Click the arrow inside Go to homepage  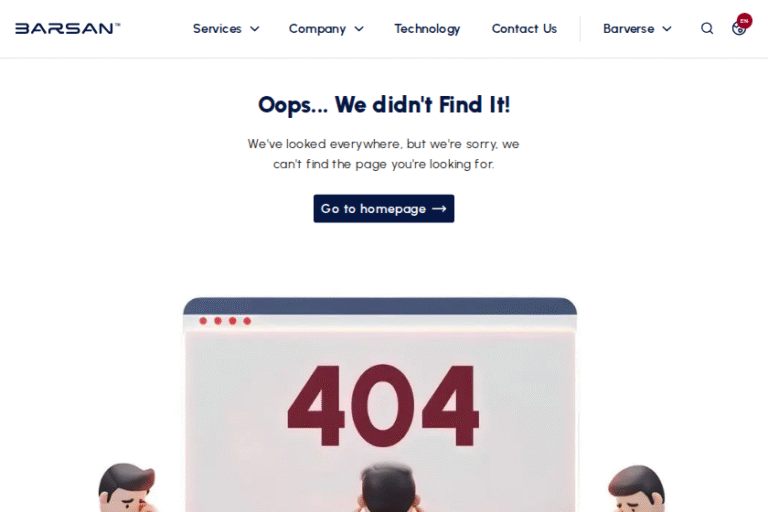pyautogui.click(x=439, y=209)
